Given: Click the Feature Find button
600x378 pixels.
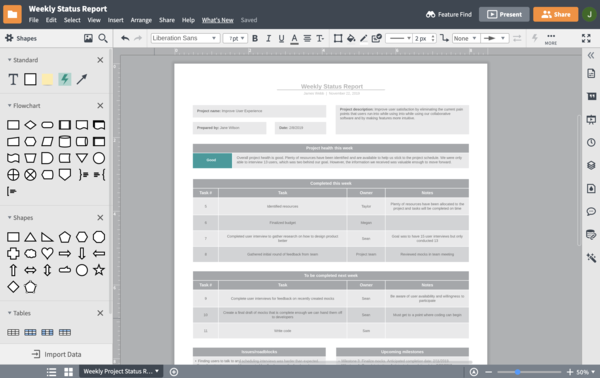Looking at the screenshot, I should point(448,15).
